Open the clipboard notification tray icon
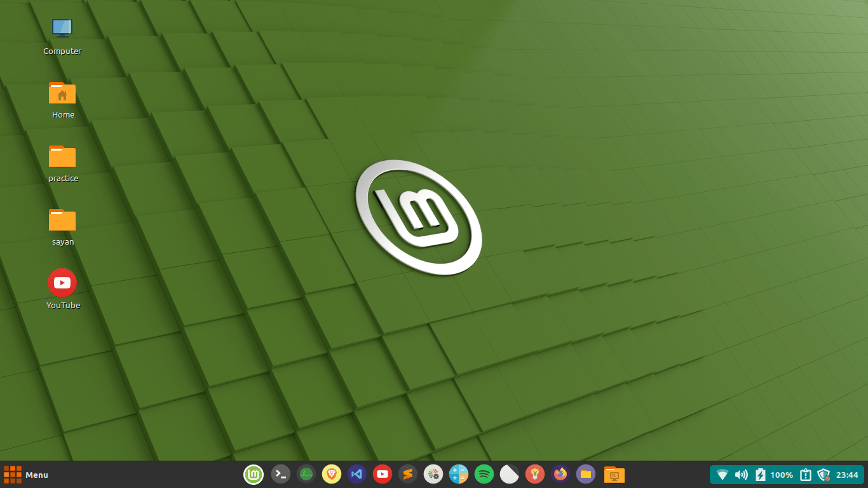Image resolution: width=868 pixels, height=488 pixels. pos(806,475)
